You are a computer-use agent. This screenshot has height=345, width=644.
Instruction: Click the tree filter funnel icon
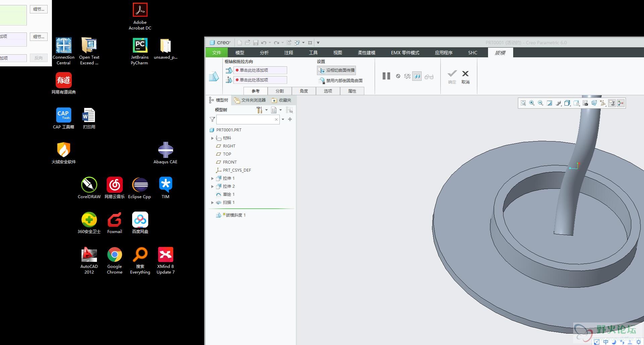212,119
